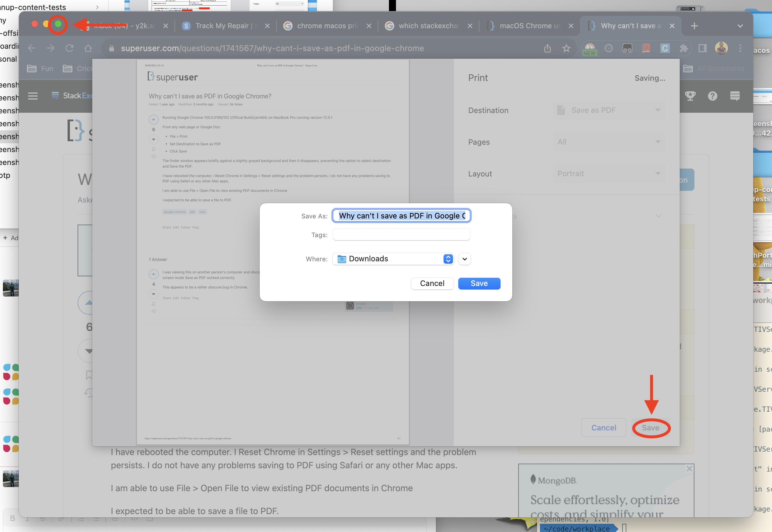The image size is (772, 532).
Task: Toggle the side panel icon
Action: pos(702,48)
